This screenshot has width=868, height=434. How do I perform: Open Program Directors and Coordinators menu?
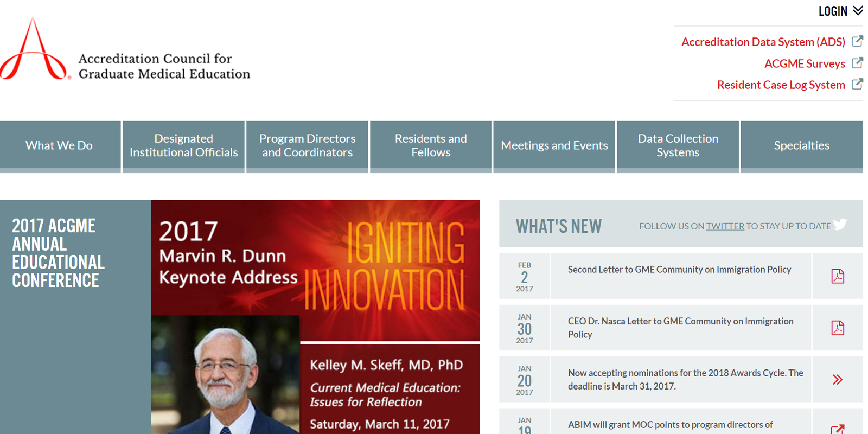point(308,146)
